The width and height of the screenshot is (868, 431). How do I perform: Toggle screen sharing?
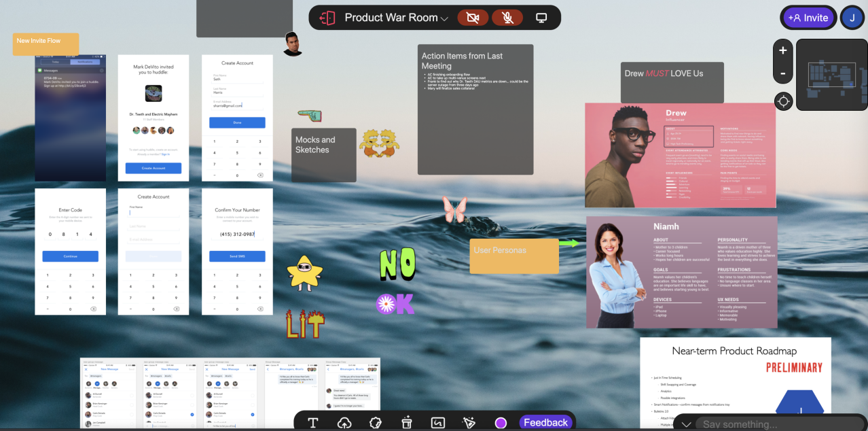click(541, 18)
